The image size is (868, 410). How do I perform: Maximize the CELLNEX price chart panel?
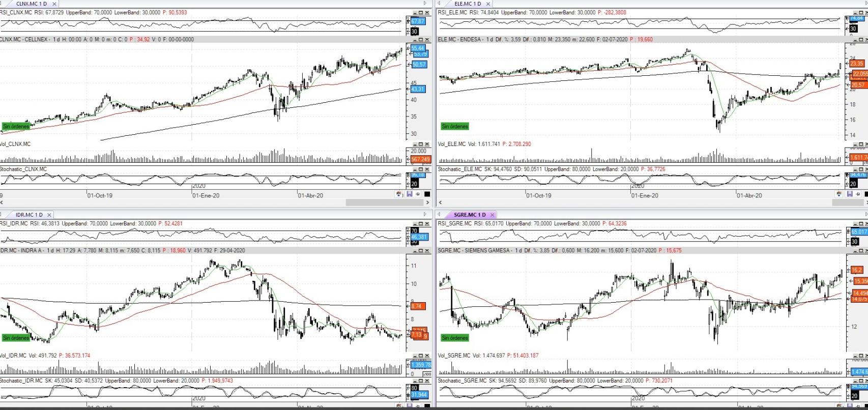[421, 39]
